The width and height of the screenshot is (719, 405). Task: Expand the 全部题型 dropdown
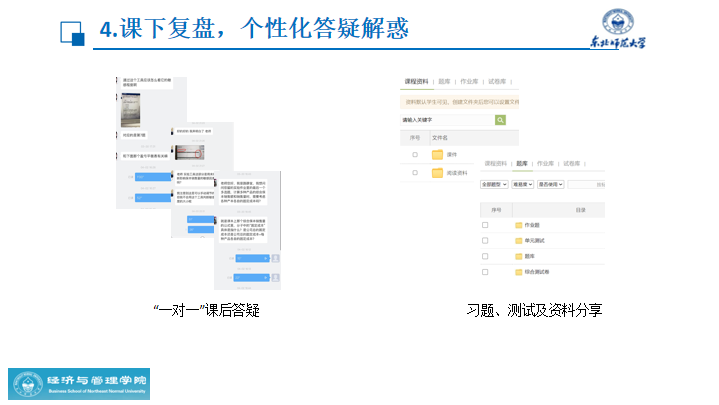(494, 185)
